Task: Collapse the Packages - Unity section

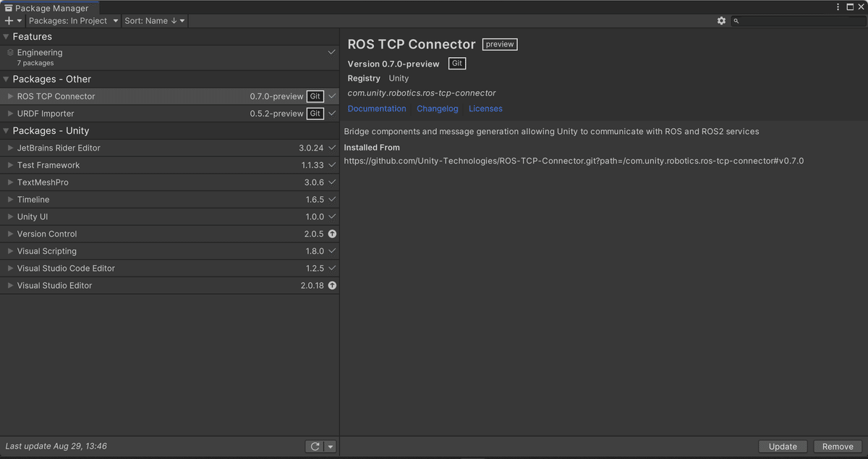Action: point(7,131)
